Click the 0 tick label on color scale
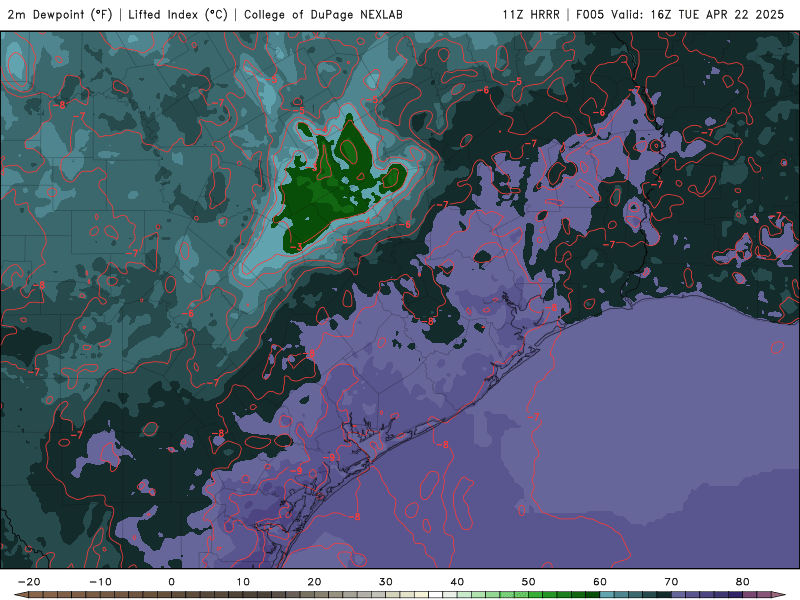Viewport: 800px width, 600px height. [171, 582]
